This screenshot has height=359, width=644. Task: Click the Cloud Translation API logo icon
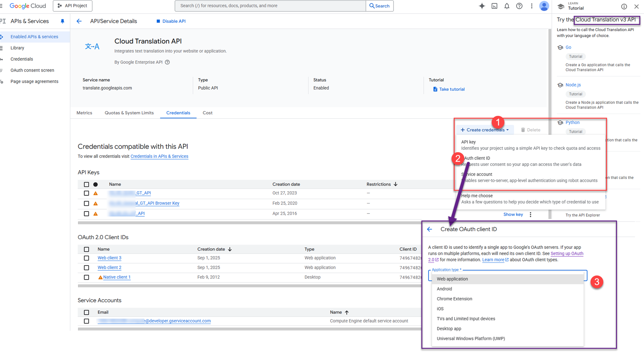[x=92, y=46]
